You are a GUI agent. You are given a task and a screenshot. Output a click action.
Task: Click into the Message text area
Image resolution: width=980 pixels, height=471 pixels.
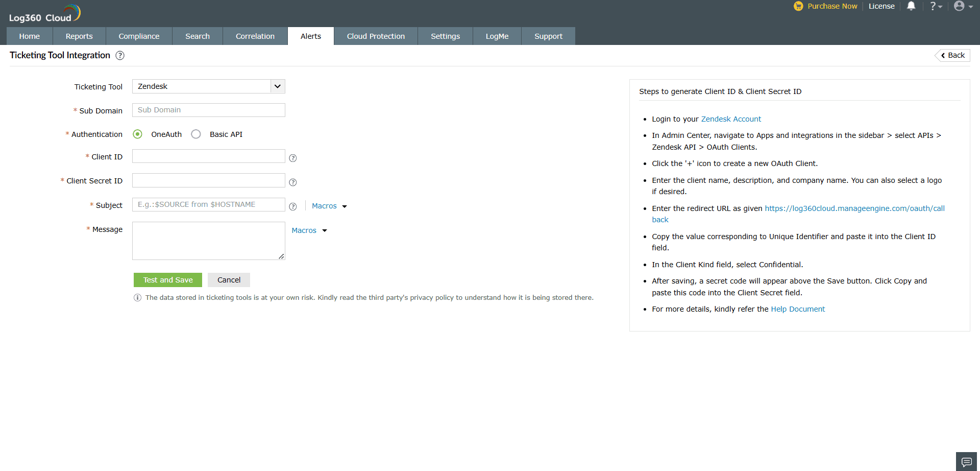[209, 241]
